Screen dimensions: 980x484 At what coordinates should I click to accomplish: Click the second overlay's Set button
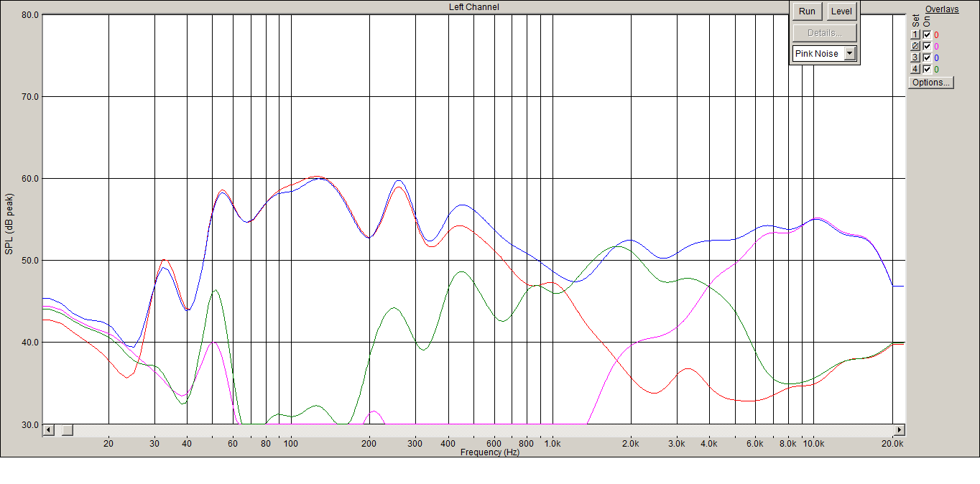pos(915,46)
